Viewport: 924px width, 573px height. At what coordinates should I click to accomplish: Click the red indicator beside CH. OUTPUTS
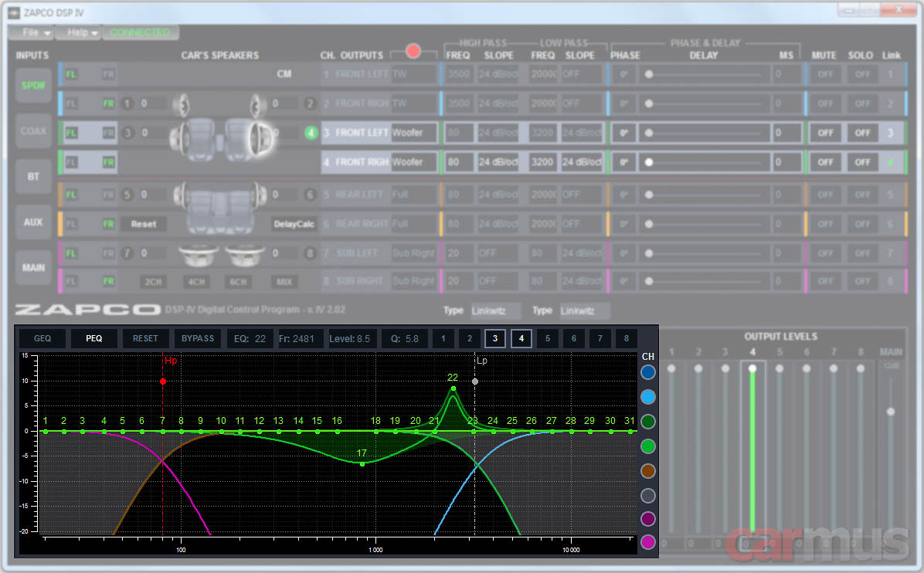pos(413,51)
